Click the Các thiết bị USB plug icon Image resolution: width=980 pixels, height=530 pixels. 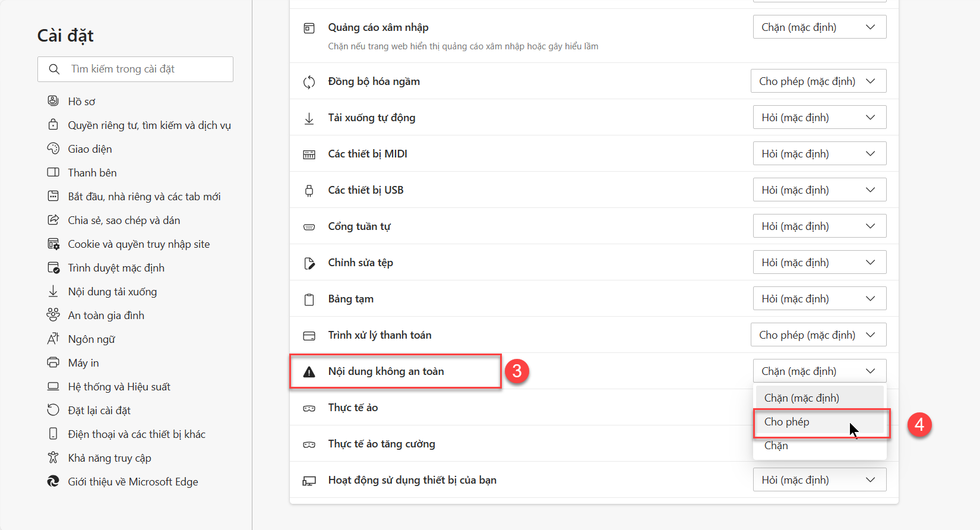(x=309, y=190)
